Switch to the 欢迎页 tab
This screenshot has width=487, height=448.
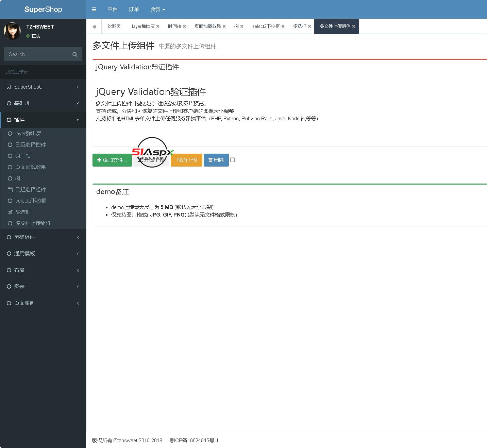coord(114,26)
